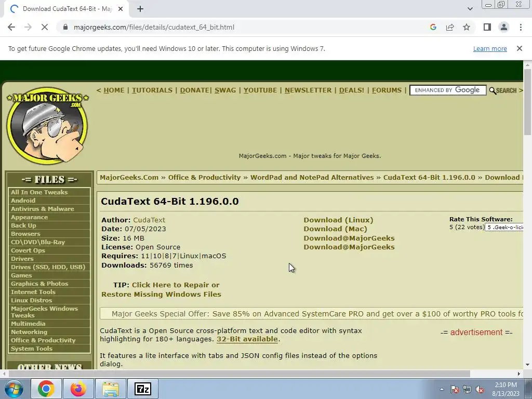Click horizontal scrollbar right arrow

[519, 374]
